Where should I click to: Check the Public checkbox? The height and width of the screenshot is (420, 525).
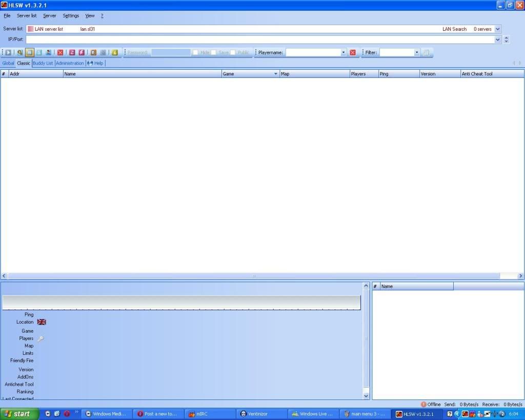tap(233, 52)
